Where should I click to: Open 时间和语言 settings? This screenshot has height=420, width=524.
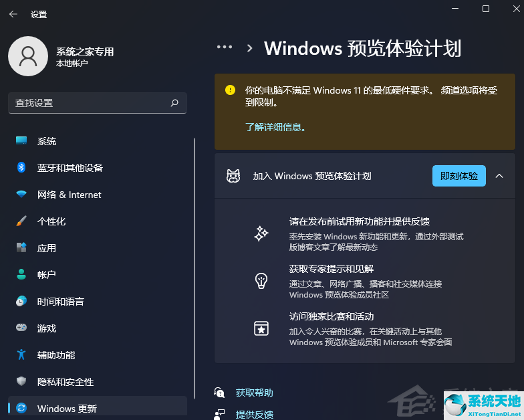coord(98,301)
